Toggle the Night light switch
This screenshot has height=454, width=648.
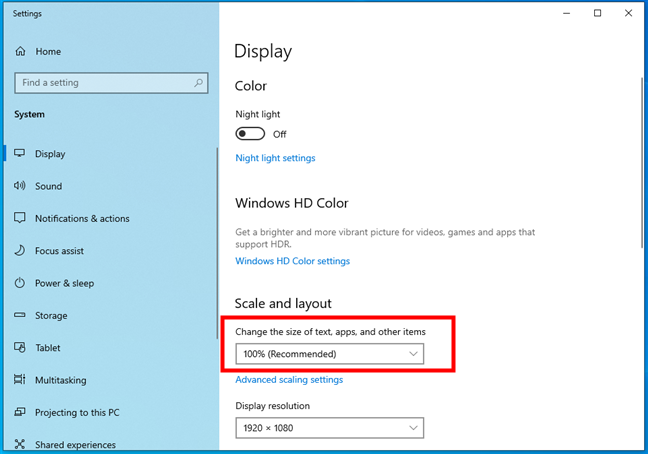(x=250, y=134)
